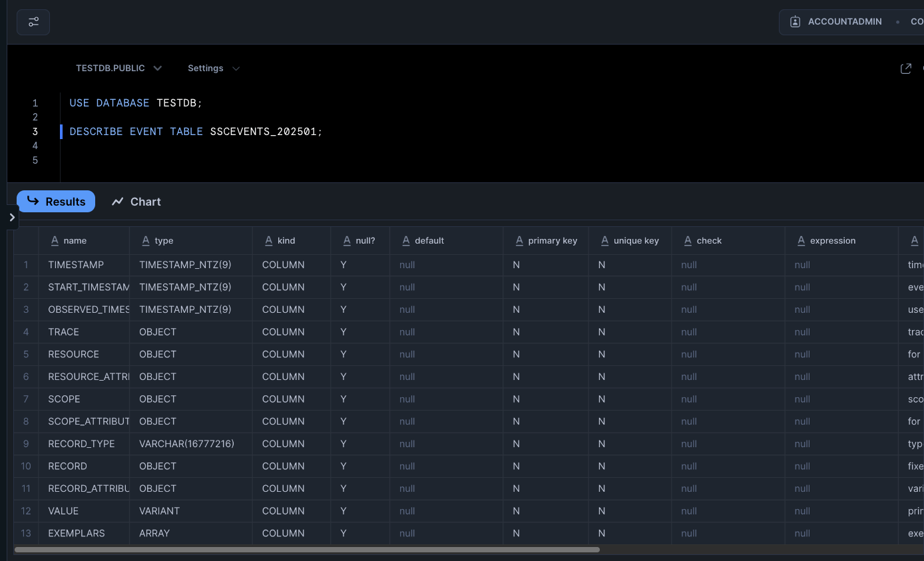Click the text-type icon beside unique key header
Image resolution: width=924 pixels, height=561 pixels.
[x=604, y=241]
